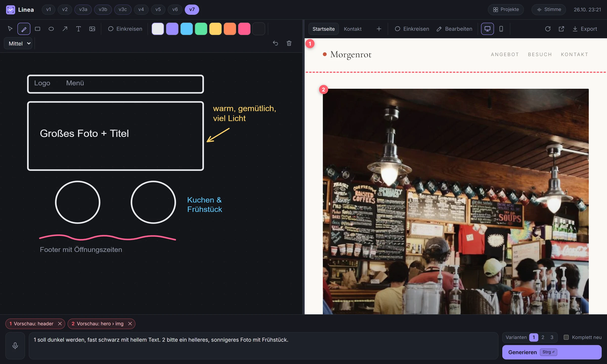Set Varianten count to 2

[x=543, y=337]
